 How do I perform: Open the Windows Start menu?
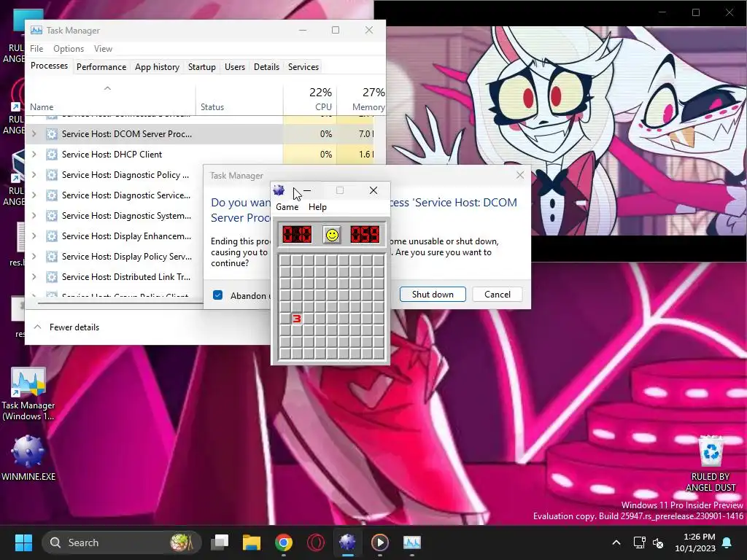pos(23,542)
